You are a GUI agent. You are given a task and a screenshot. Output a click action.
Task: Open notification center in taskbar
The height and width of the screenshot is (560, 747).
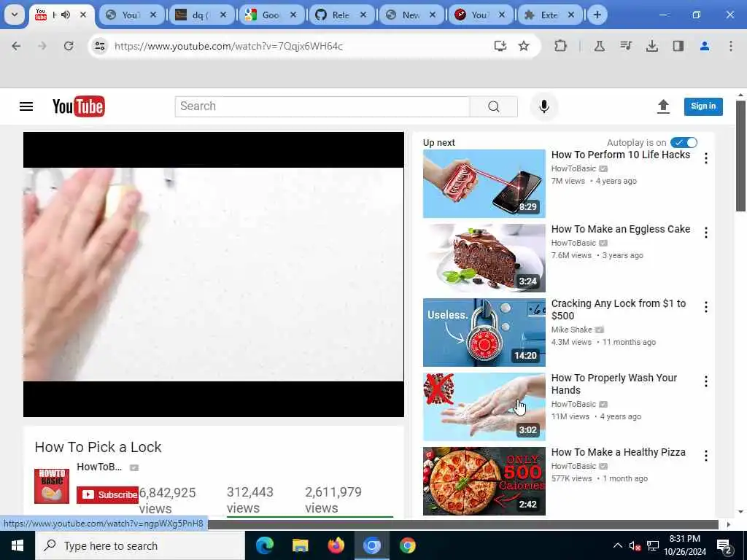coord(724,546)
